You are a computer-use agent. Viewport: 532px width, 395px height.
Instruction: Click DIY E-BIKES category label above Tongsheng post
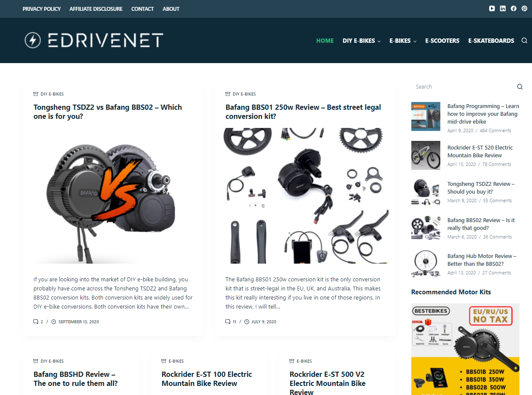click(x=52, y=94)
